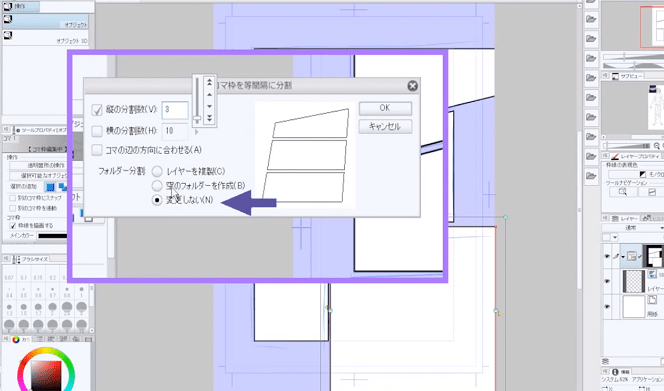Check コマの辺の方向に合わせる(A) option
664x391 pixels.
click(x=97, y=150)
